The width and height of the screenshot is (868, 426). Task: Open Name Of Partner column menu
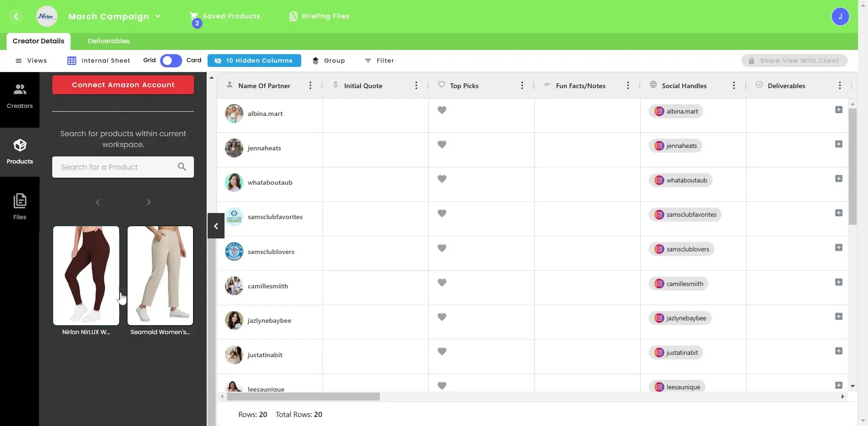click(x=310, y=85)
